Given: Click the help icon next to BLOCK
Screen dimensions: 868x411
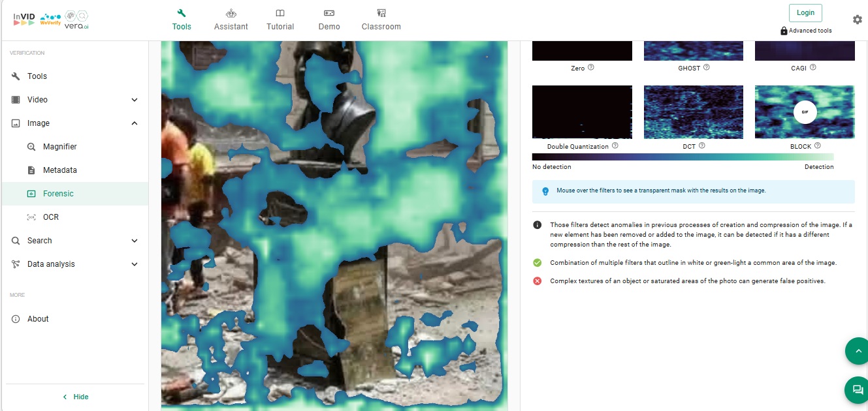Looking at the screenshot, I should point(818,146).
